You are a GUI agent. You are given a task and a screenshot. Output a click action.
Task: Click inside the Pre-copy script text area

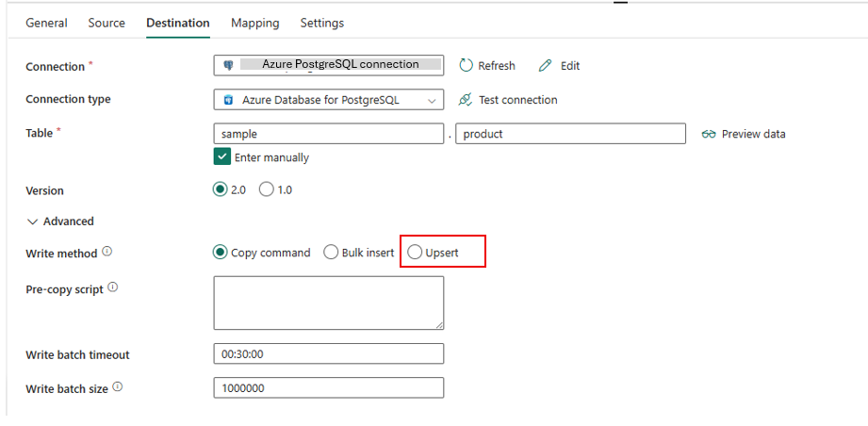329,303
